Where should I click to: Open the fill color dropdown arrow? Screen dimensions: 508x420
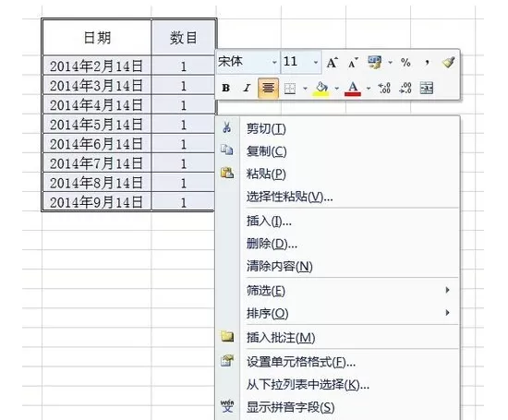[x=337, y=88]
